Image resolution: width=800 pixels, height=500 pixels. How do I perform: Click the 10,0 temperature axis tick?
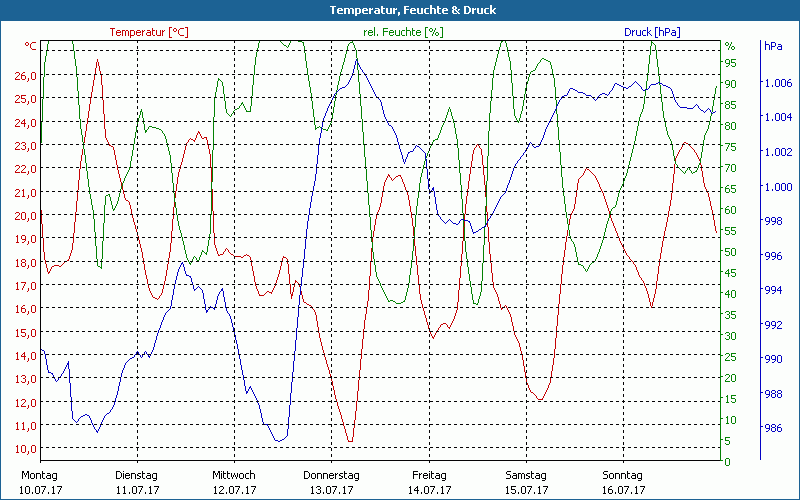[25, 449]
